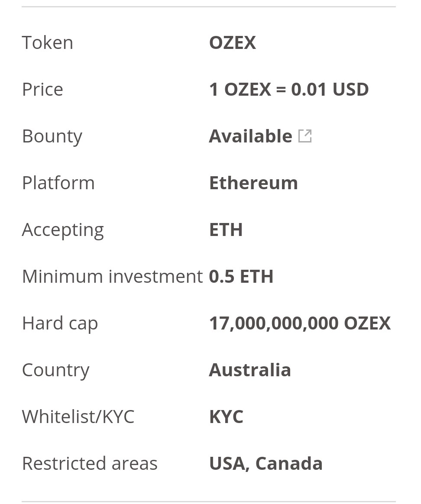Screen dimensions: 421x504
Task: Click the Platform row label
Action: coord(58,183)
